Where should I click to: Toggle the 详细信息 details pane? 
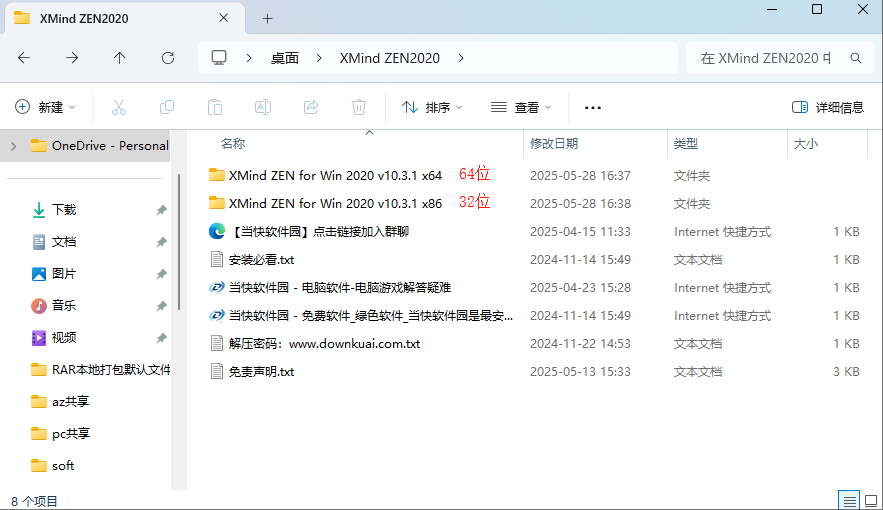pos(828,107)
